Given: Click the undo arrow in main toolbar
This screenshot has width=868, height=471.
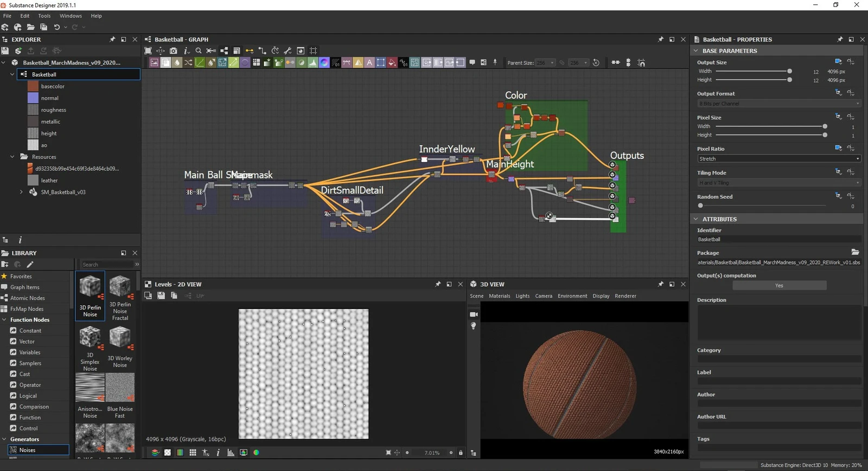Looking at the screenshot, I should pos(56,27).
